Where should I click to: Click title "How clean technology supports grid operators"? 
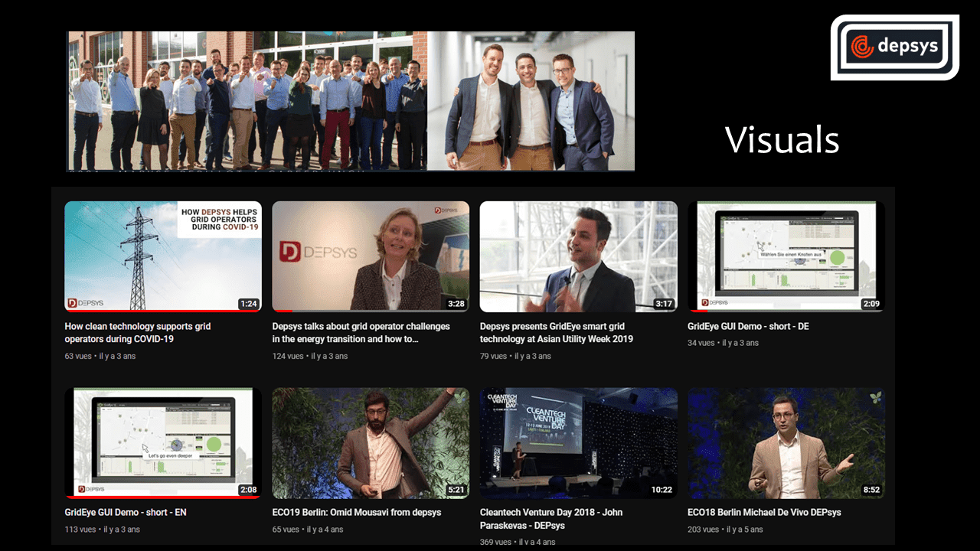pyautogui.click(x=138, y=332)
